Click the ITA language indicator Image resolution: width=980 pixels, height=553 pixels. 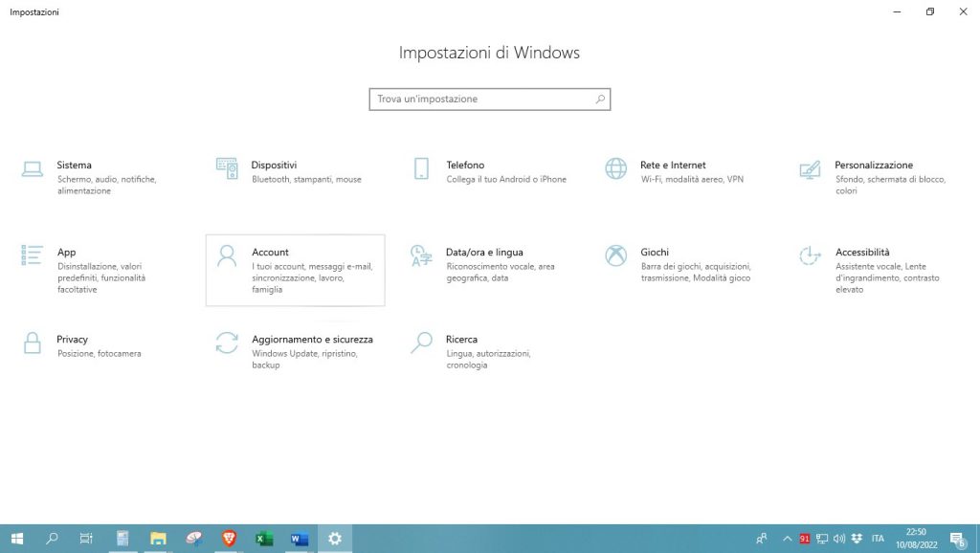pos(877,539)
